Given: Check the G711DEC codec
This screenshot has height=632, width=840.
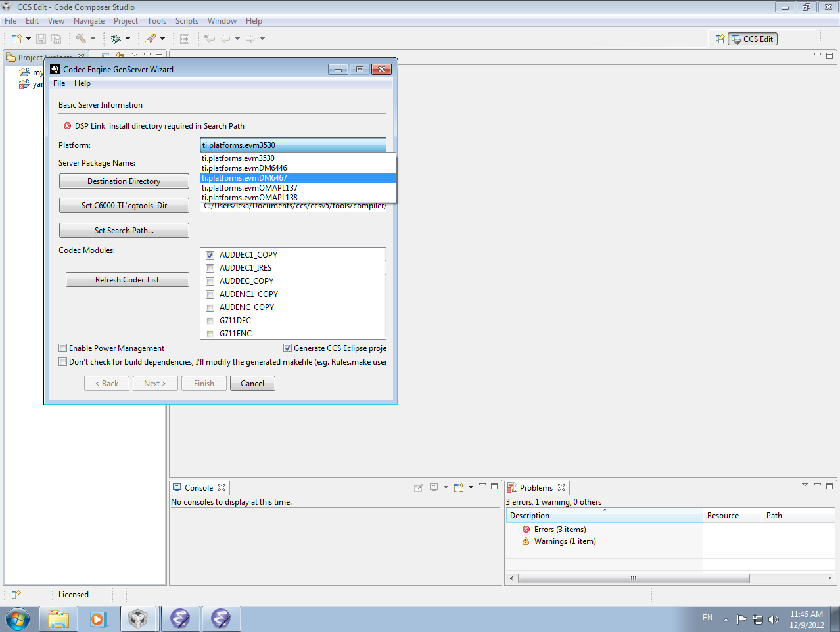Looking at the screenshot, I should click(x=210, y=321).
